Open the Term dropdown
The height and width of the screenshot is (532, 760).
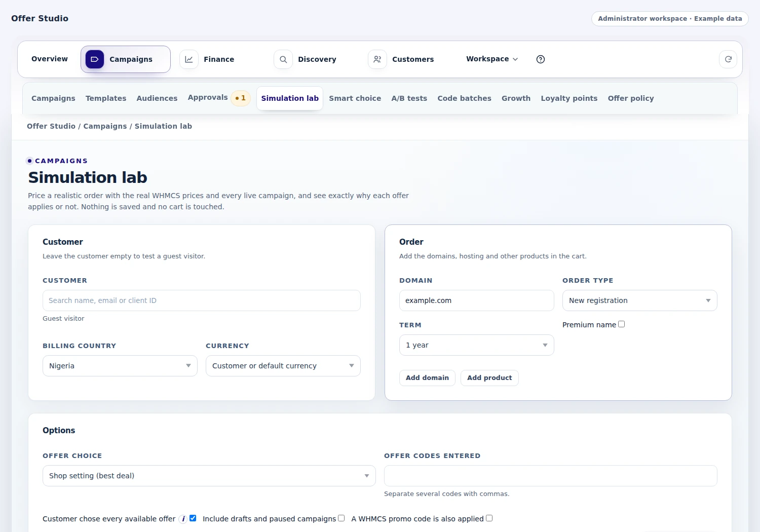point(477,345)
